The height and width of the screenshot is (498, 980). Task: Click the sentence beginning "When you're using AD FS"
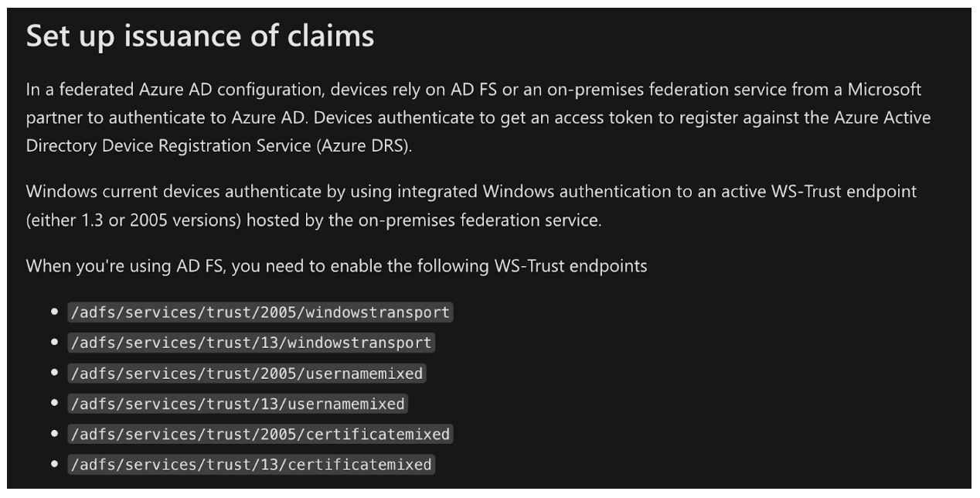[x=336, y=266]
